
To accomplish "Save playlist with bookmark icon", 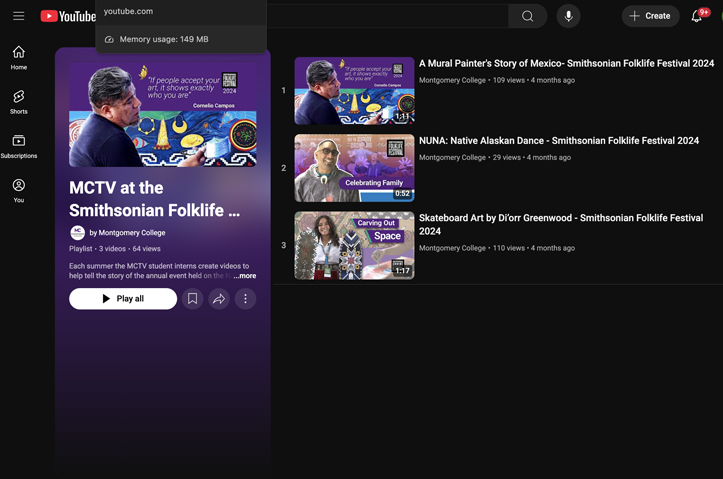I will (192, 299).
